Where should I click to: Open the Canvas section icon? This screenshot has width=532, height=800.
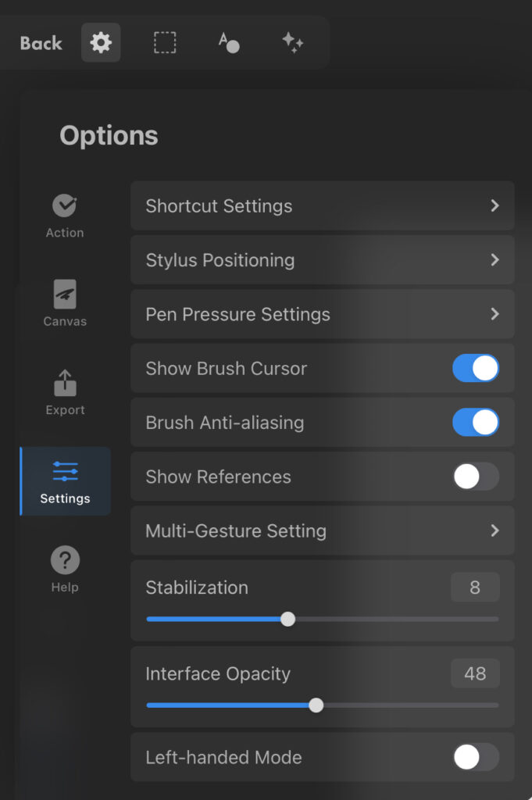coord(65,295)
